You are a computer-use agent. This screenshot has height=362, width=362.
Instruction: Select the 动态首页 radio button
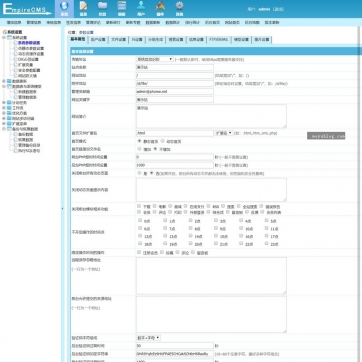[x=163, y=141]
